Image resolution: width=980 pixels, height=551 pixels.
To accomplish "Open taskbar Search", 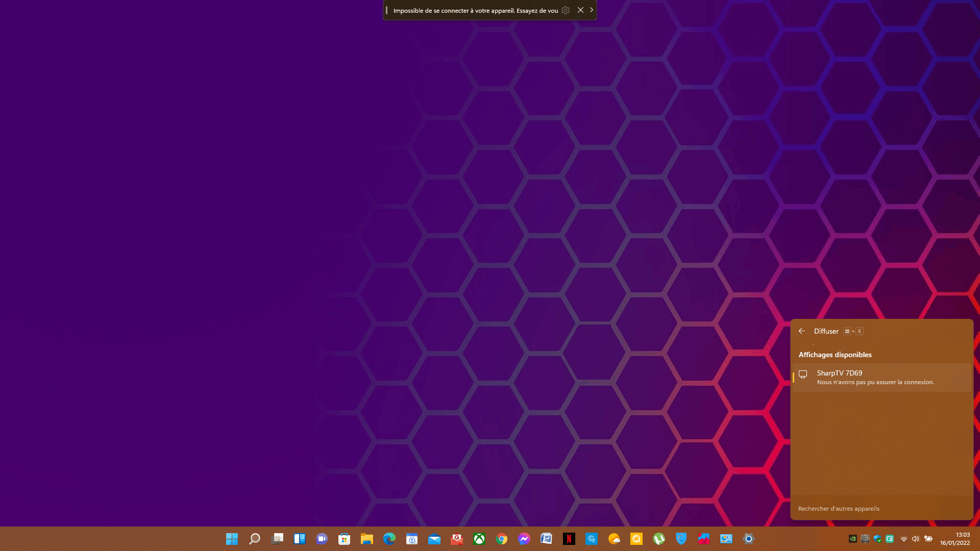I will click(254, 539).
